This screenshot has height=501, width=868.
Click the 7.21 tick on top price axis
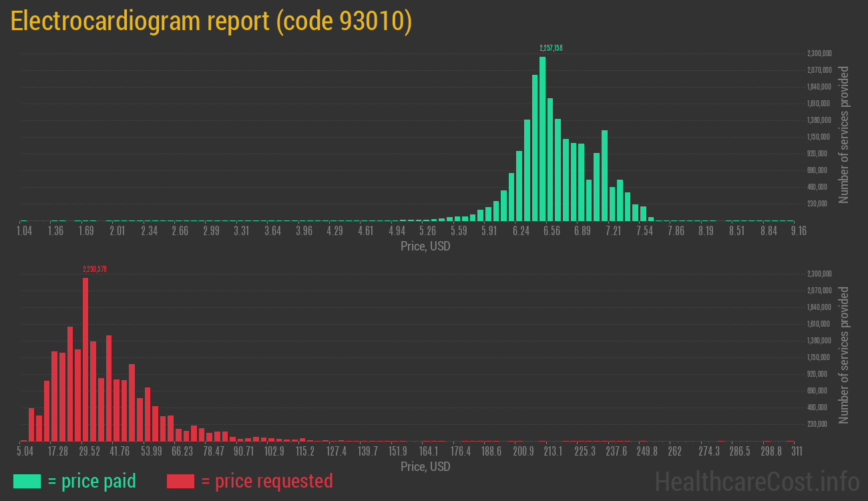click(613, 231)
